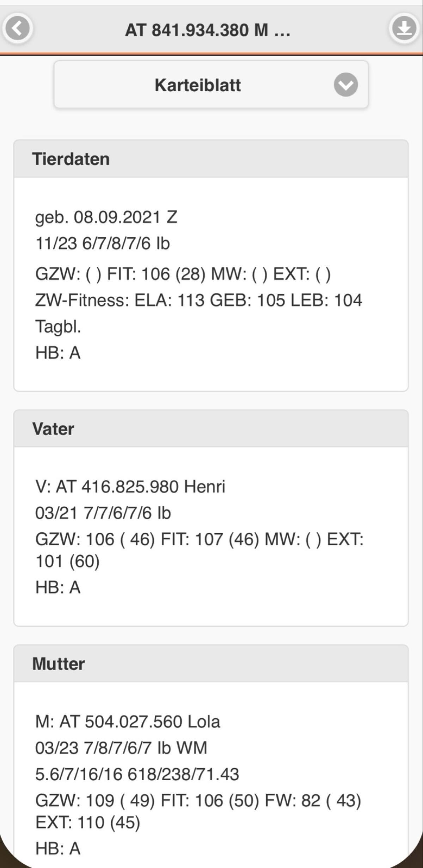This screenshot has height=868, width=423.
Task: Select Vater's 03/21 7/7/6/7/6 rating line
Action: click(103, 513)
